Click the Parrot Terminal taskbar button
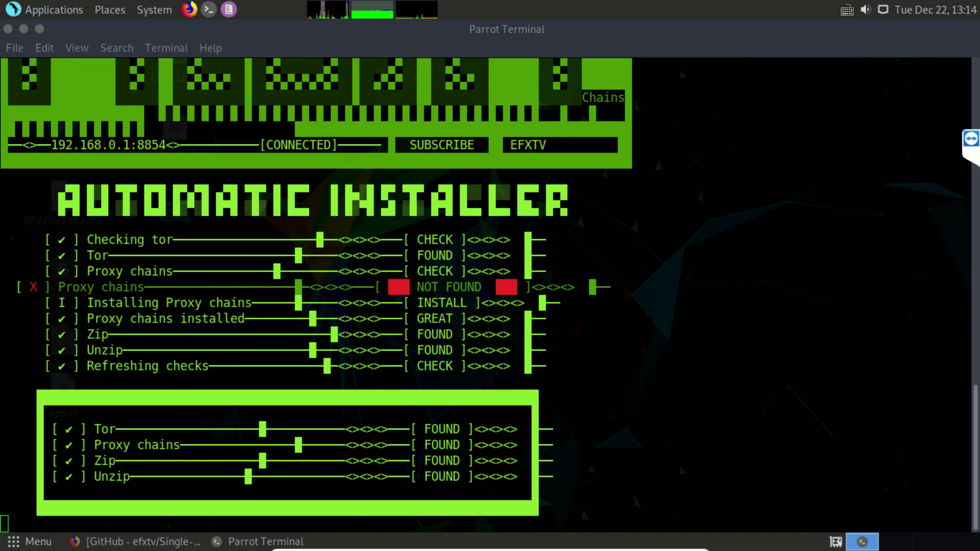Viewport: 980px width, 551px height. point(258,541)
